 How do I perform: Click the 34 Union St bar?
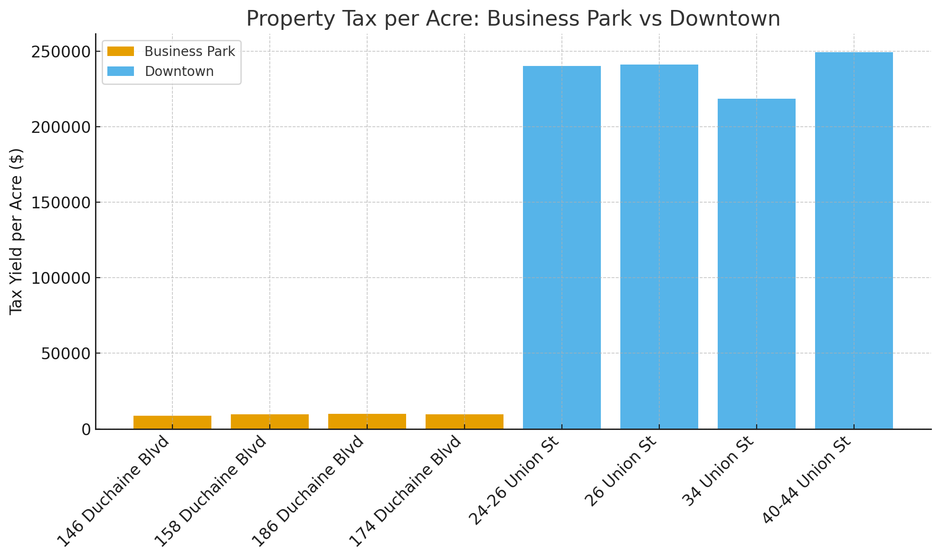click(x=757, y=263)
